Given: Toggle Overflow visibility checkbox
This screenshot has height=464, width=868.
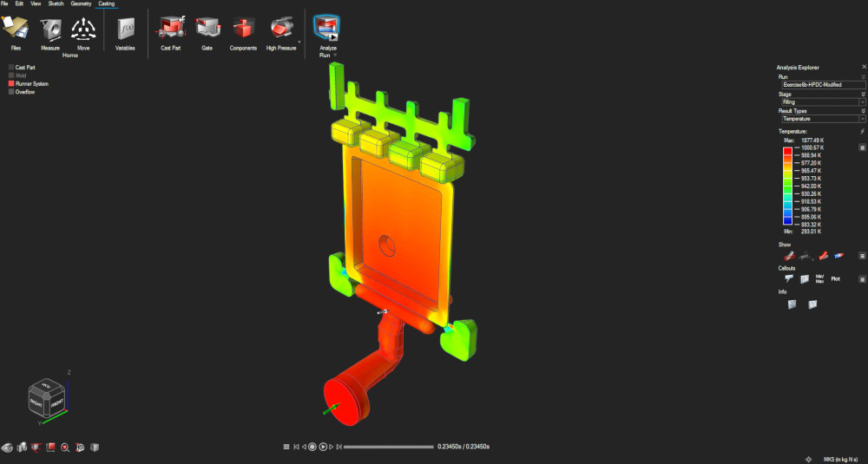Looking at the screenshot, I should pyautogui.click(x=11, y=92).
